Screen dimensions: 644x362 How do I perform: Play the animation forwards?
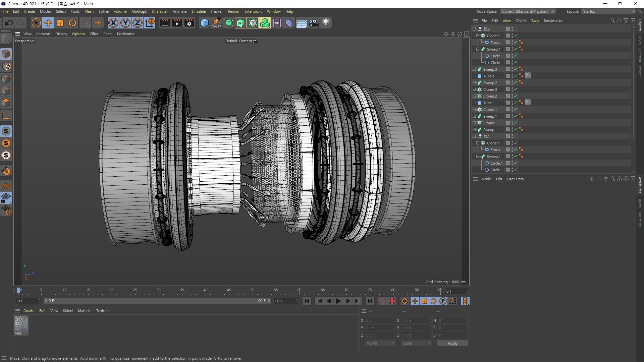click(338, 301)
